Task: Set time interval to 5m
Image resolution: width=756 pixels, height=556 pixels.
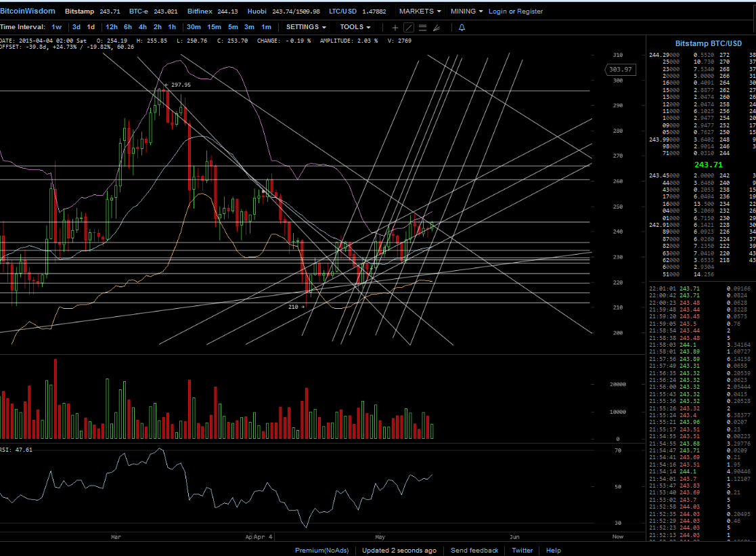Action: click(x=233, y=27)
